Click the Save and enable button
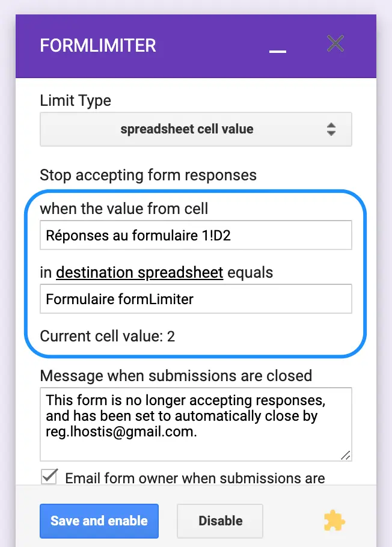Screen dimensions: 392x547 (99, 521)
